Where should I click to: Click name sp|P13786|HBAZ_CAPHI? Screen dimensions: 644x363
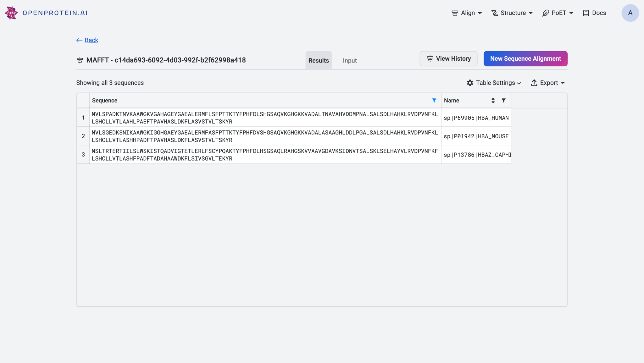tap(477, 155)
